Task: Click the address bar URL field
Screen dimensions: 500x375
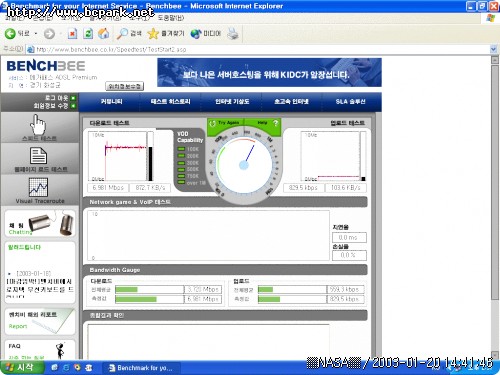Action: pos(258,49)
